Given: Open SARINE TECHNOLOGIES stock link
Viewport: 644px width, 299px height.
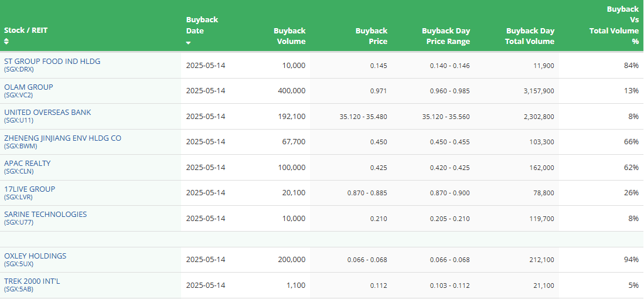Looking at the screenshot, I should click(x=46, y=214).
